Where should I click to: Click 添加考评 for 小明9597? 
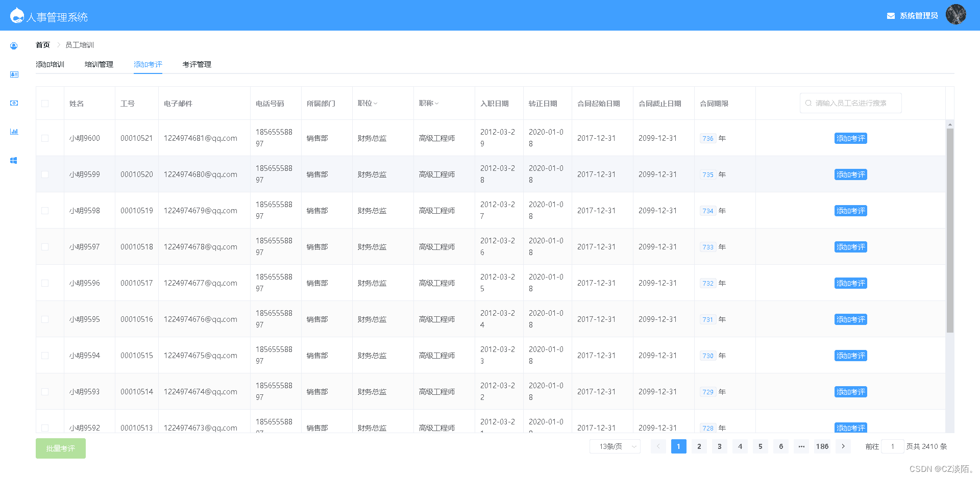850,247
